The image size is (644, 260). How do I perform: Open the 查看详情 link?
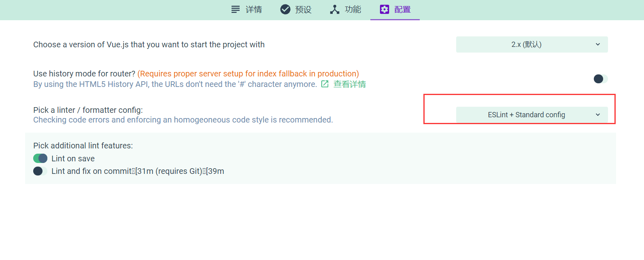(350, 84)
